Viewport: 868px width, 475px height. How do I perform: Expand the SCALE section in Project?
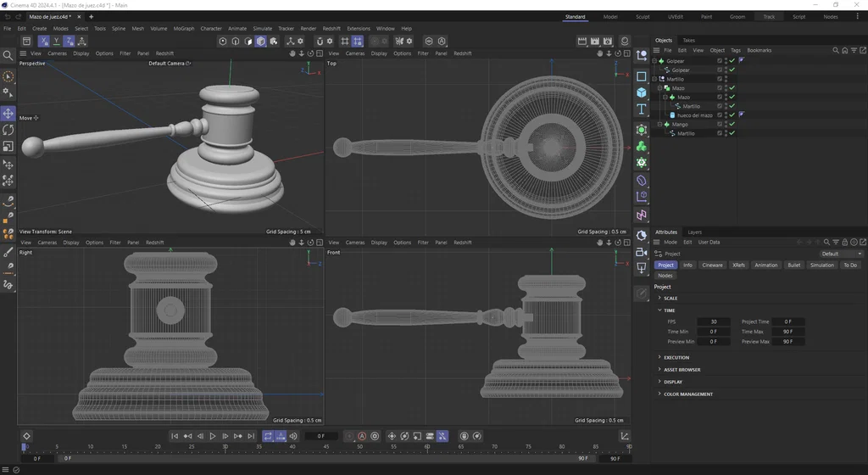pos(659,298)
